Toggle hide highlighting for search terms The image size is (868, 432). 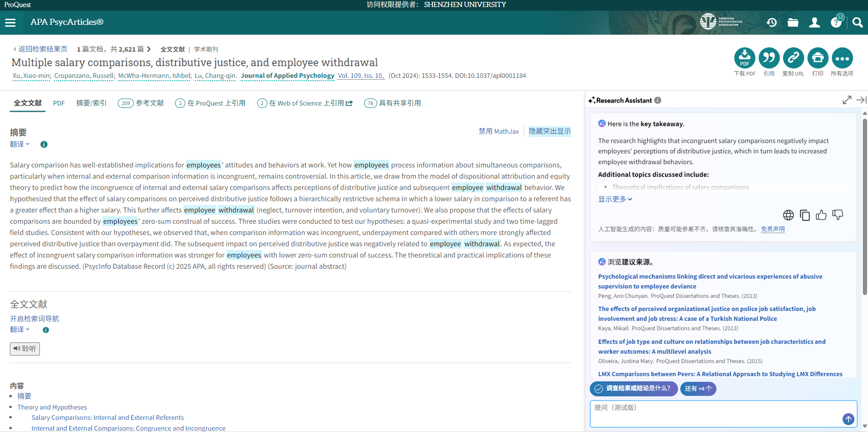[549, 131]
